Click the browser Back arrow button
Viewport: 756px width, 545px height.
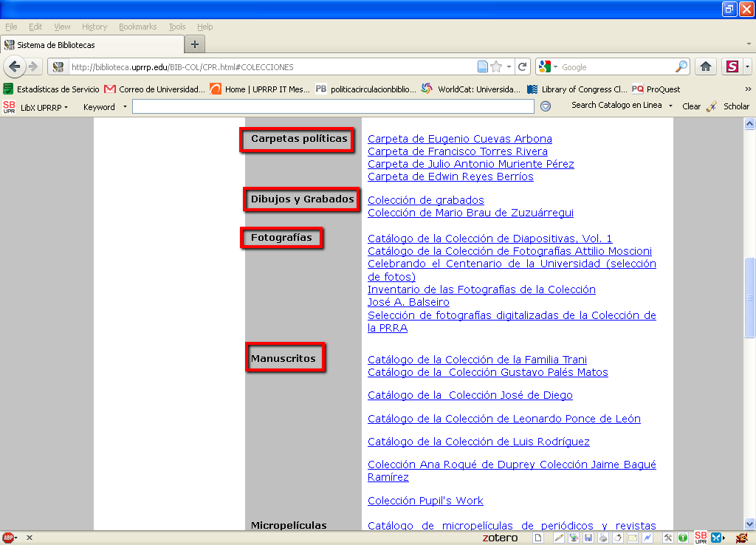click(x=14, y=66)
